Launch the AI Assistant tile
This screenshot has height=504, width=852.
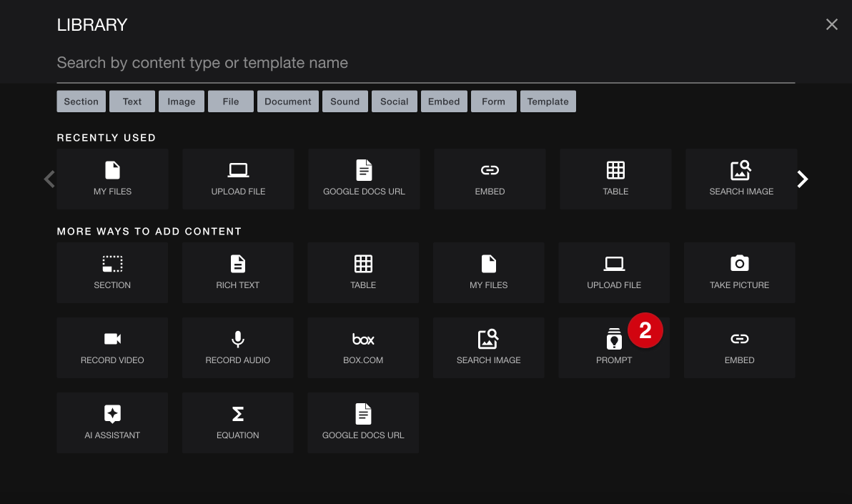pos(112,423)
